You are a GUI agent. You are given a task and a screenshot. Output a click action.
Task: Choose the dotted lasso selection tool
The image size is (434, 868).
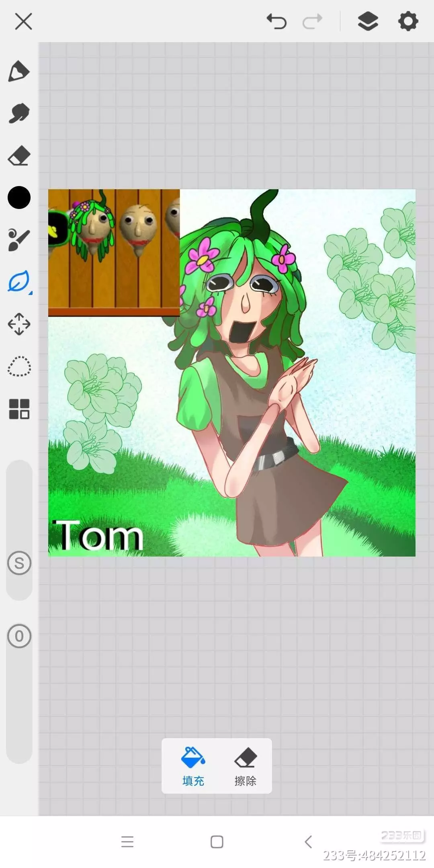pos(19,366)
